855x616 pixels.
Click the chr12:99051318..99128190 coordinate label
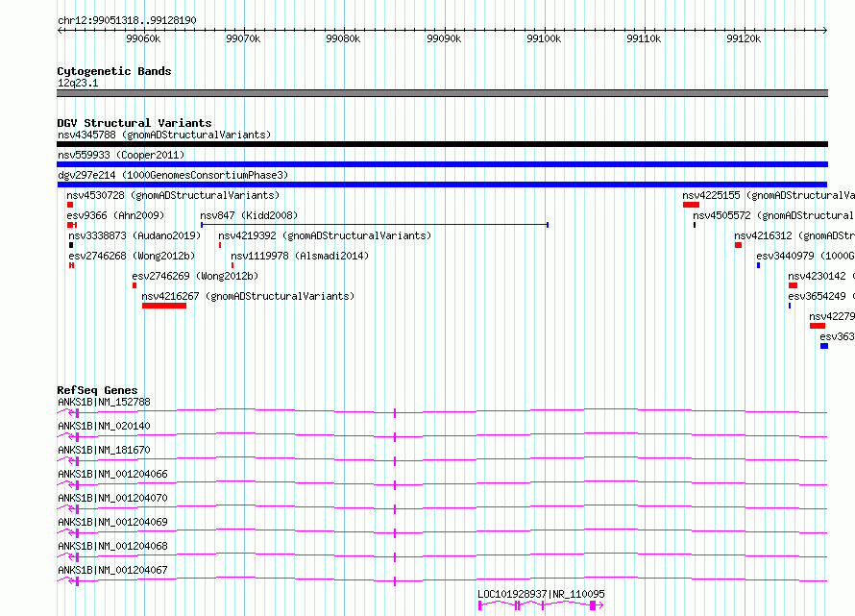click(127, 20)
